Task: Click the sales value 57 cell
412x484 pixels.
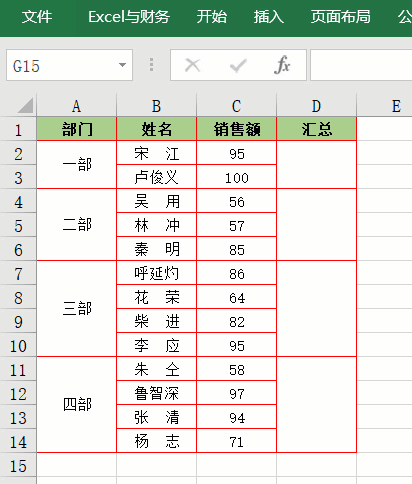Action: coord(237,225)
